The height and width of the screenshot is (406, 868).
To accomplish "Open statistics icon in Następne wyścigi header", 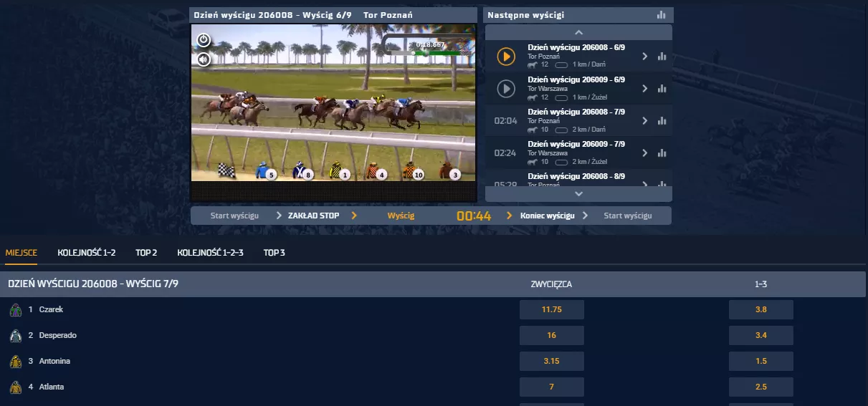I will point(661,15).
